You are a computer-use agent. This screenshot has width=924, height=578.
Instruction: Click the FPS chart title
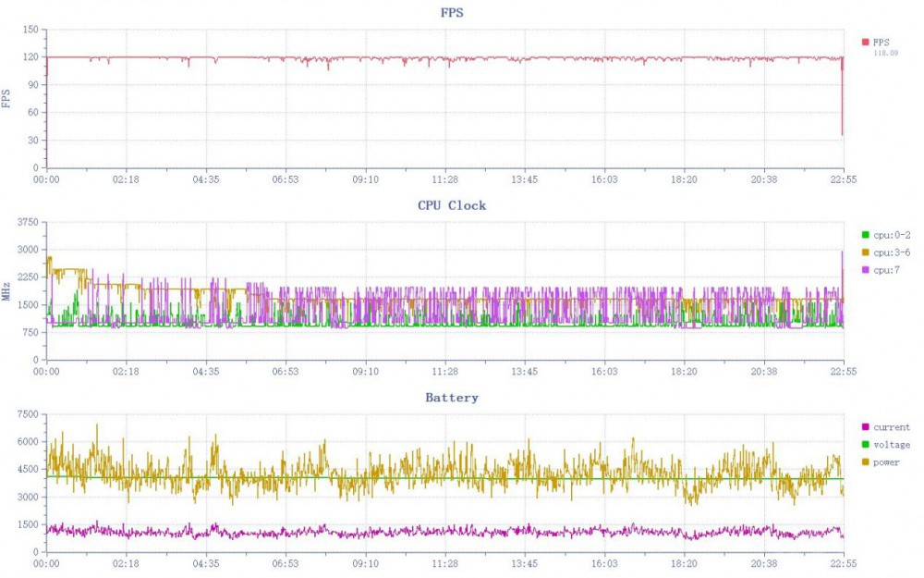pos(452,12)
